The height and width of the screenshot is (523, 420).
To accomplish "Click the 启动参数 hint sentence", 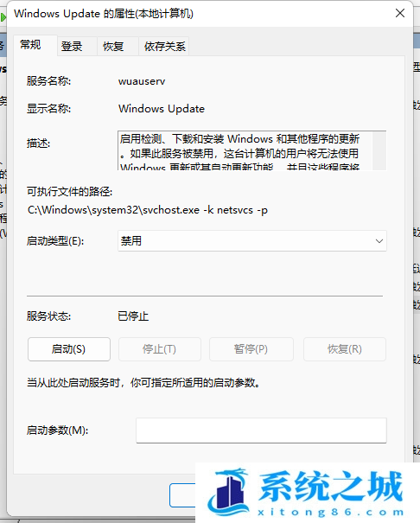I will tap(143, 383).
